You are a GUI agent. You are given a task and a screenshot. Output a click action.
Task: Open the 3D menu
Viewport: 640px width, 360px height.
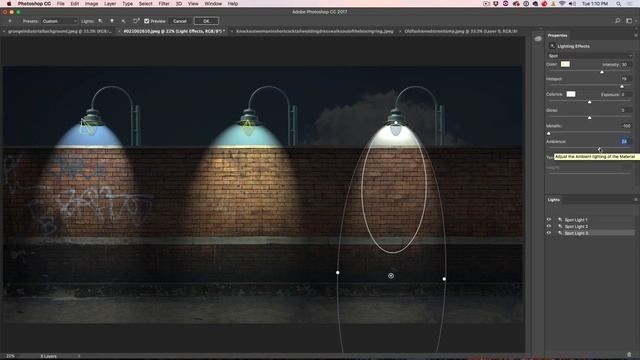pyautogui.click(x=179, y=4)
